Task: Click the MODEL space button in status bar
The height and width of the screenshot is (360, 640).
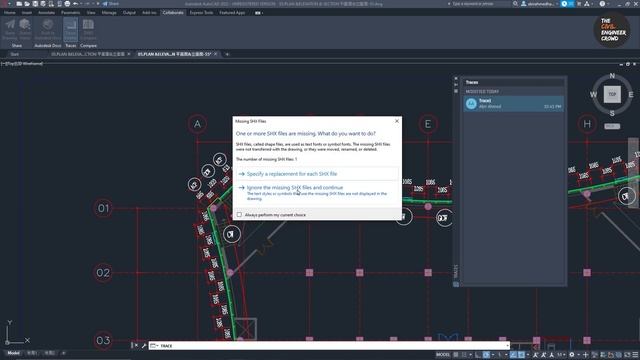Action: (x=442, y=355)
